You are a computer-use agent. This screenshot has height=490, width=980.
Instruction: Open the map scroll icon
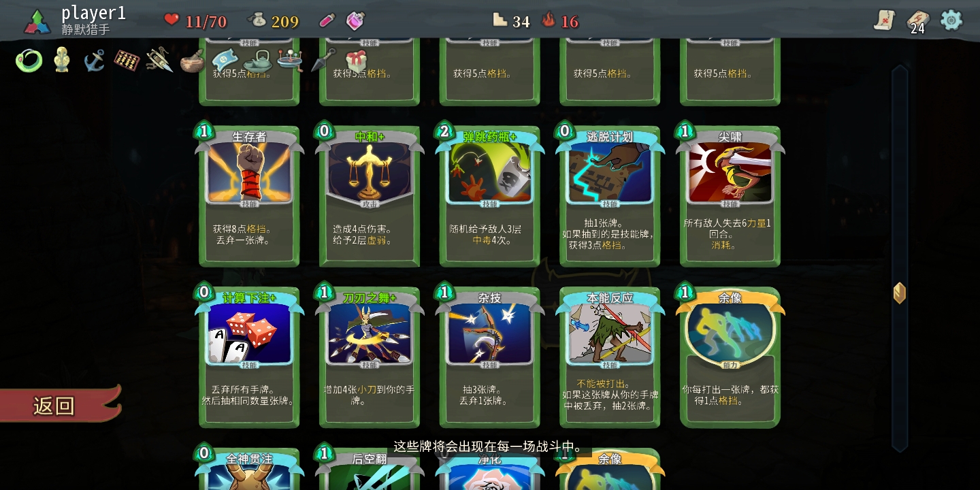884,20
